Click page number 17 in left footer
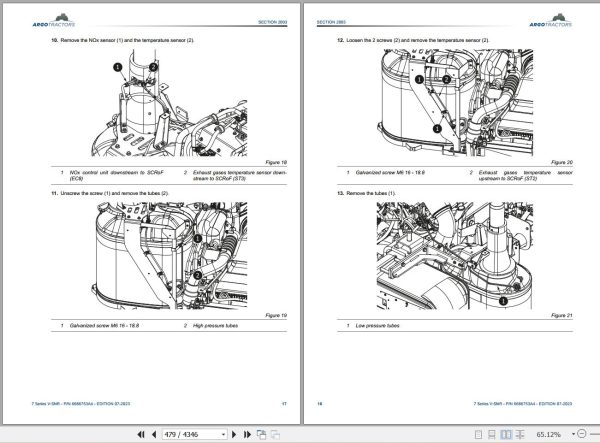The height and width of the screenshot is (443, 600). pos(284,404)
